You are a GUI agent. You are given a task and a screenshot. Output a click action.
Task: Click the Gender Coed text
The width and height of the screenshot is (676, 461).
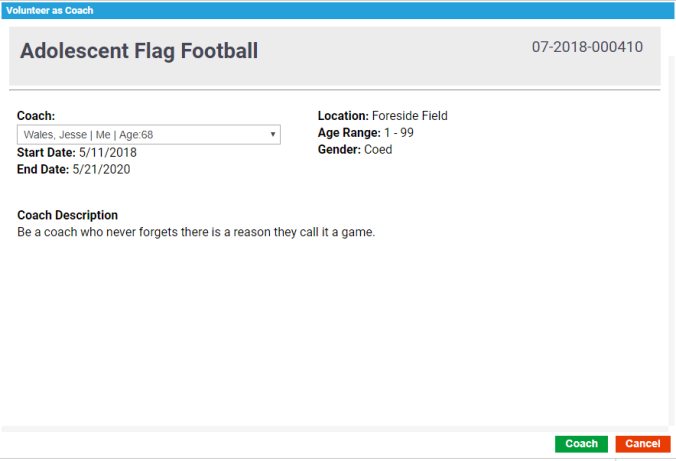tap(355, 150)
